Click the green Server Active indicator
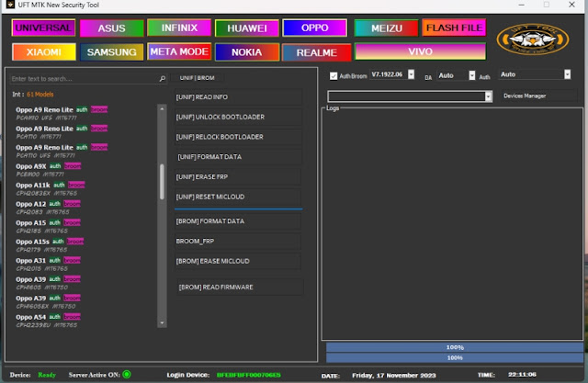Viewport: 588px width, 383px height. click(127, 375)
